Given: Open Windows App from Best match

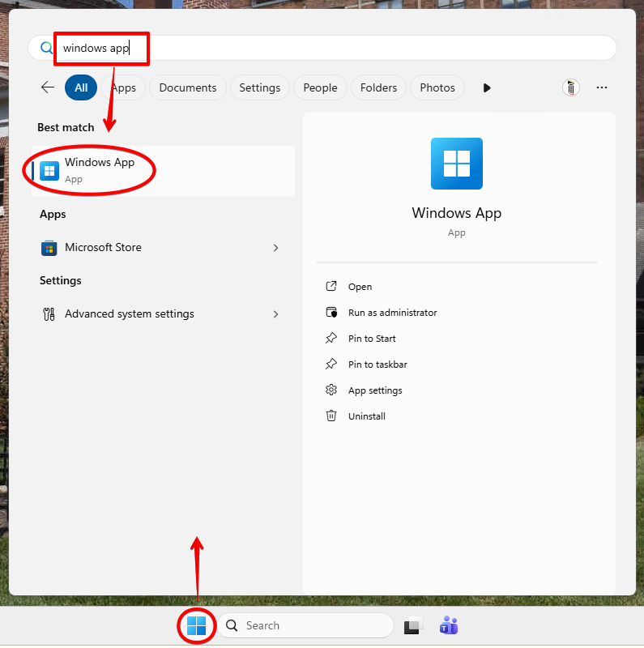Looking at the screenshot, I should 100,170.
